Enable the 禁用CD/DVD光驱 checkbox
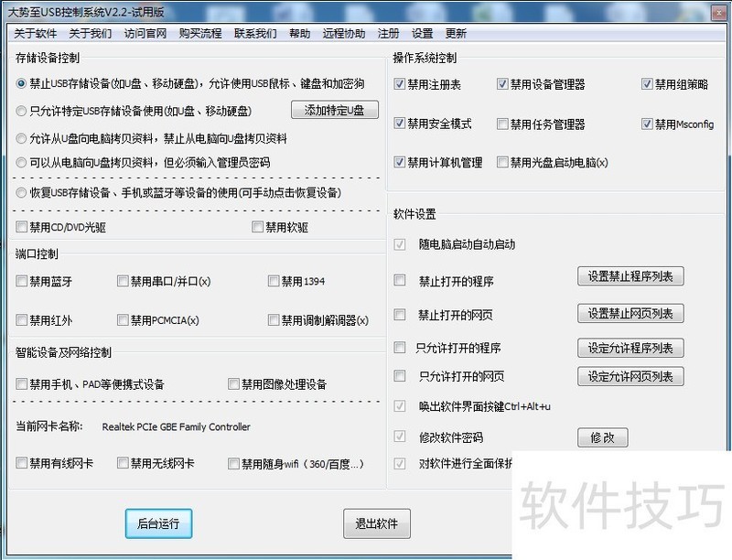 coord(22,227)
